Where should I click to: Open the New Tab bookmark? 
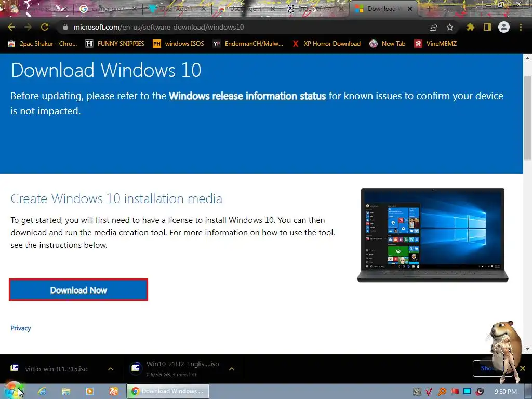[x=388, y=44]
